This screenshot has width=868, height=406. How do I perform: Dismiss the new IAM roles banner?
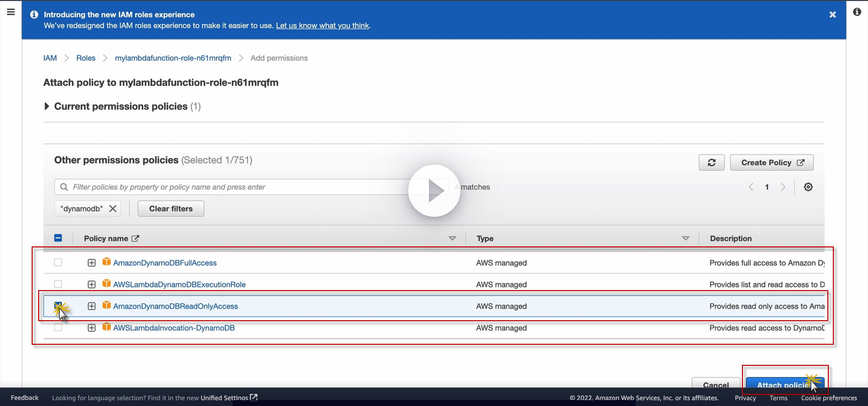(832, 15)
